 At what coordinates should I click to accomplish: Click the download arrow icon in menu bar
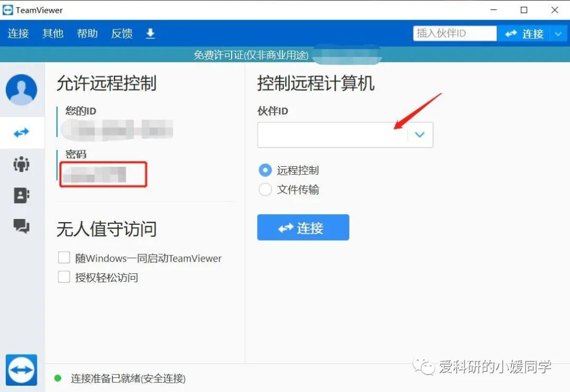pos(150,33)
